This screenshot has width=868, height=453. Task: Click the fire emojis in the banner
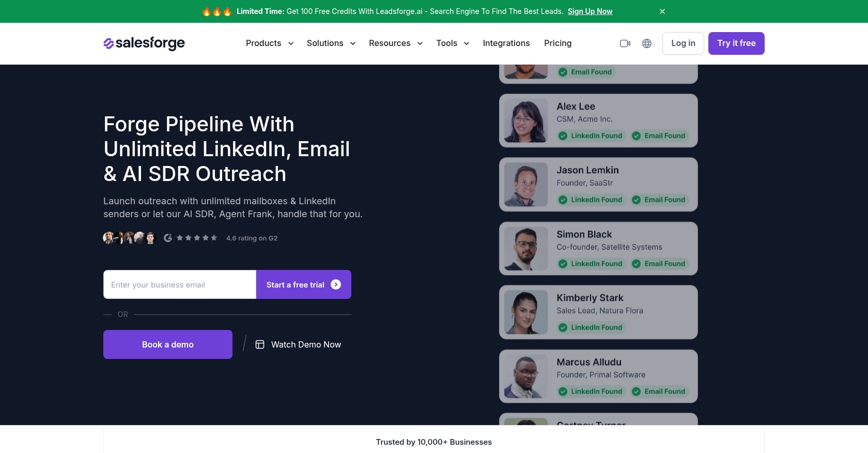click(216, 11)
